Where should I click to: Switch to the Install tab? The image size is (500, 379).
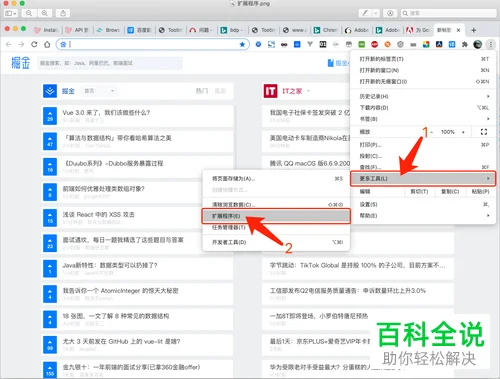pyautogui.click(x=46, y=30)
